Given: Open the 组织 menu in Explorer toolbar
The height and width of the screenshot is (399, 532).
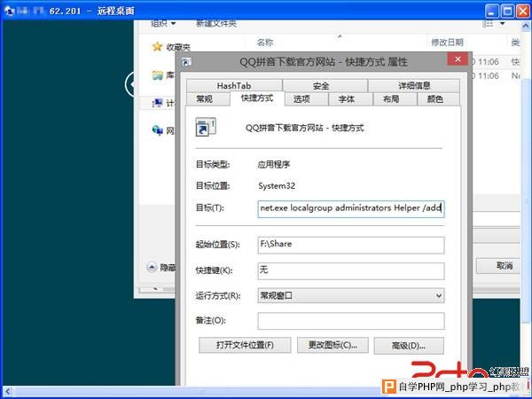Looking at the screenshot, I should (163, 23).
